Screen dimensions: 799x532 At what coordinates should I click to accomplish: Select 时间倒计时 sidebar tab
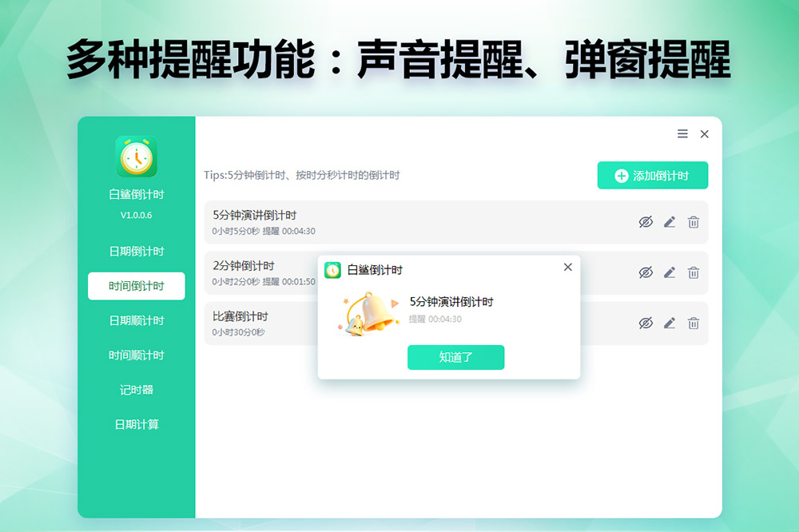(137, 286)
